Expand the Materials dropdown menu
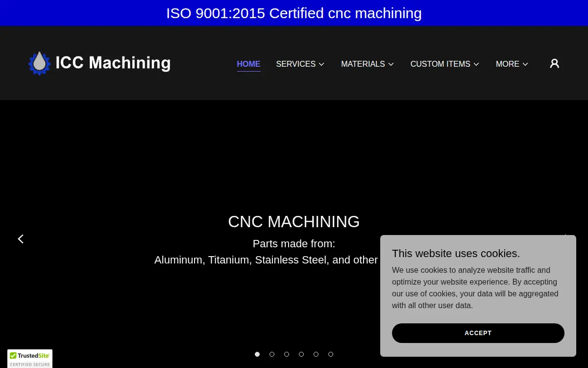588x368 pixels. [x=367, y=64]
